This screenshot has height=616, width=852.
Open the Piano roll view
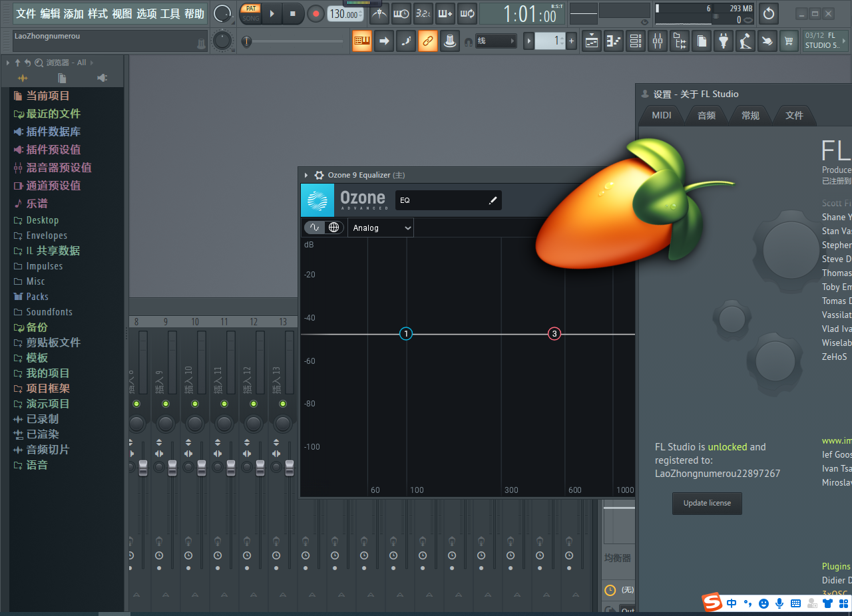click(x=613, y=41)
